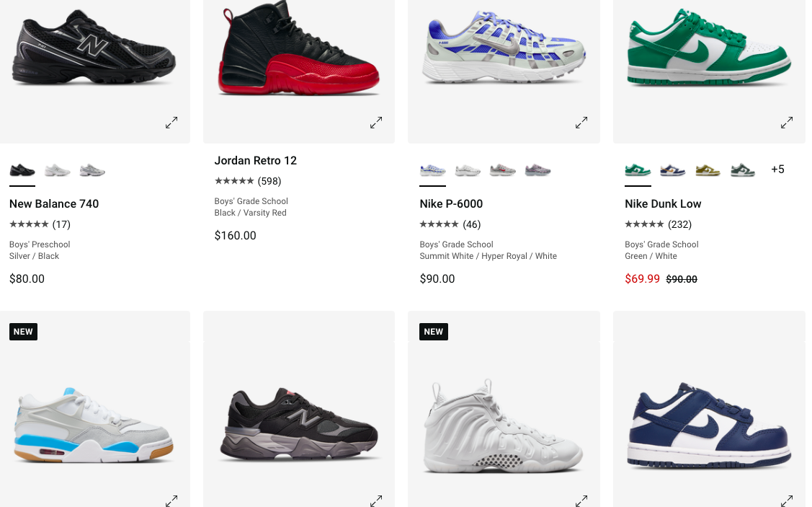This screenshot has width=812, height=507.
Task: Expand quick view on New Balance 740 image
Action: tap(171, 123)
